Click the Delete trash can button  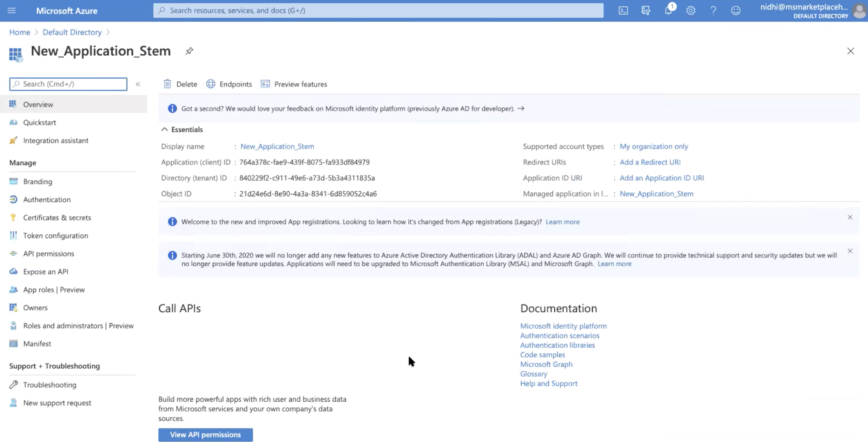coord(180,84)
